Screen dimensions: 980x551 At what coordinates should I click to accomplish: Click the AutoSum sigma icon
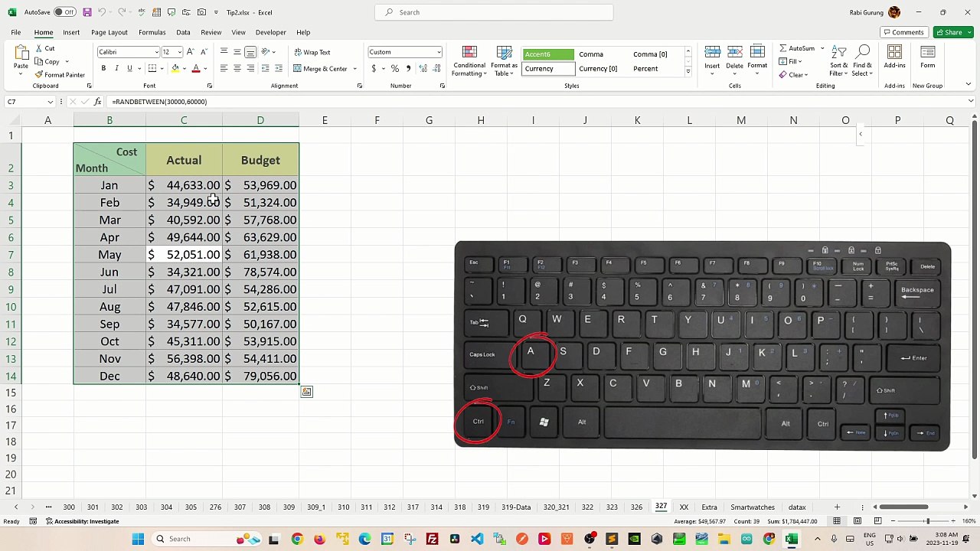pos(783,48)
